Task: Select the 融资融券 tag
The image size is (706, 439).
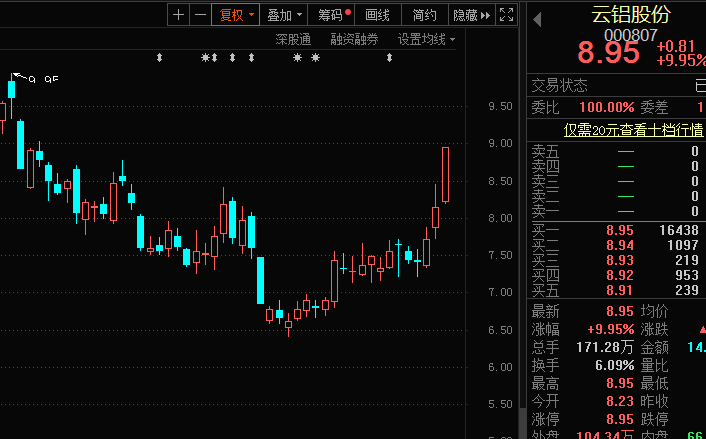Action: pyautogui.click(x=354, y=39)
